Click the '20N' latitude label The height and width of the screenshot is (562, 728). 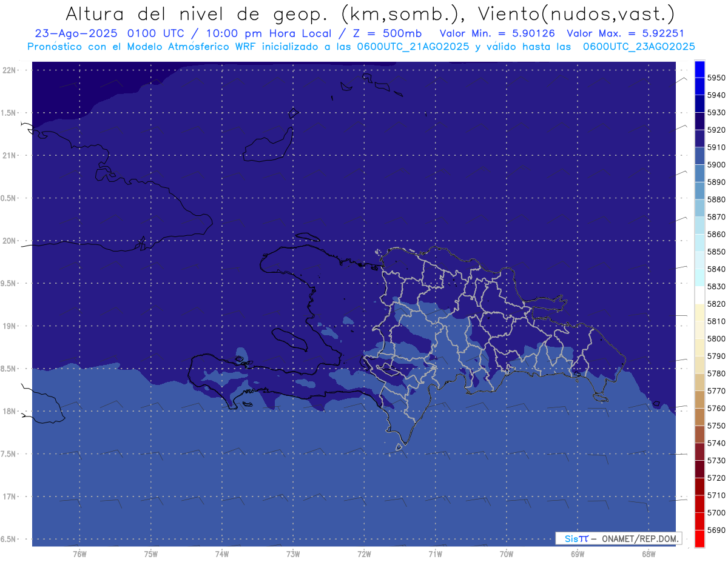[10, 241]
